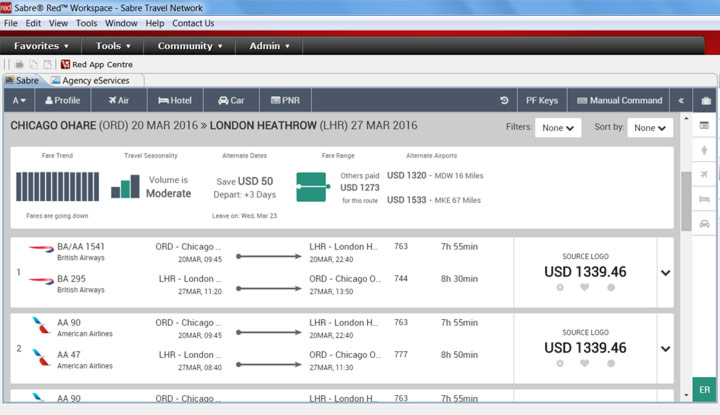Switch to the Agency eServices tab

(x=91, y=81)
